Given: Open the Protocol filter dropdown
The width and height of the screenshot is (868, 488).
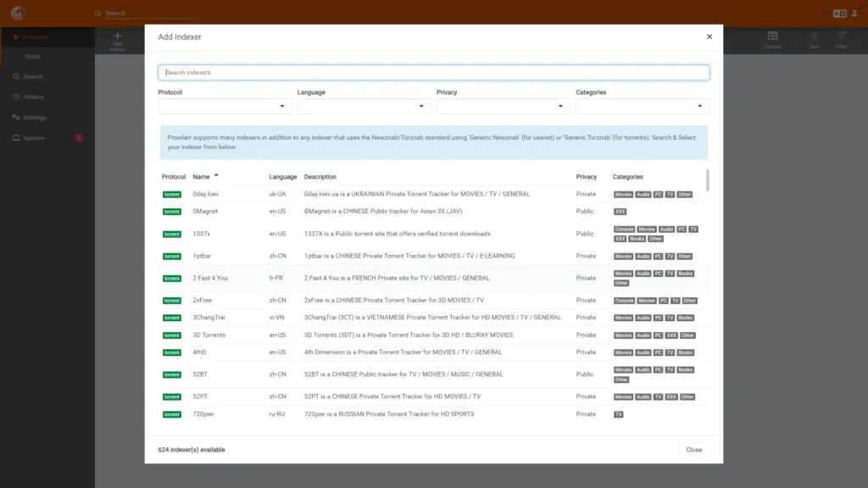Looking at the screenshot, I should (225, 107).
